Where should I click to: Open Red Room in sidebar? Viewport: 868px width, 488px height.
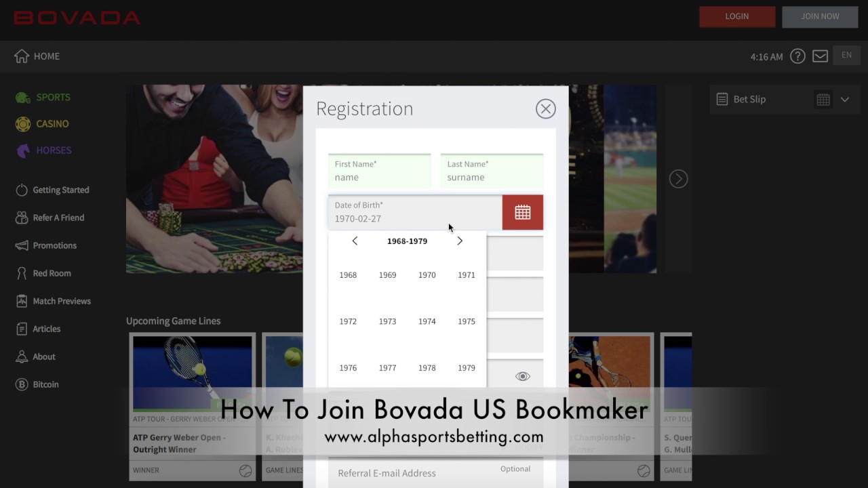click(x=43, y=273)
